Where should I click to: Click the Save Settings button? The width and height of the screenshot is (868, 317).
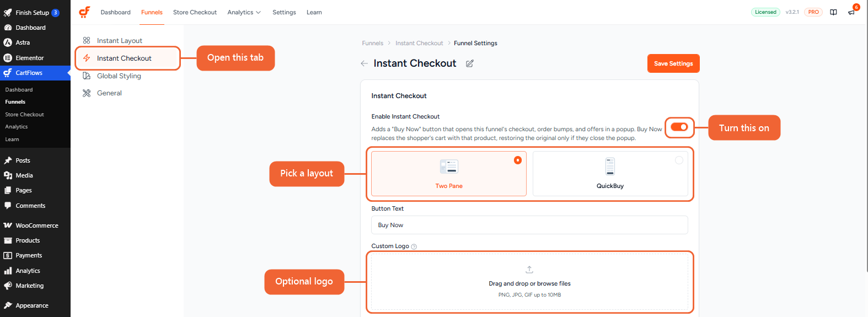(673, 63)
